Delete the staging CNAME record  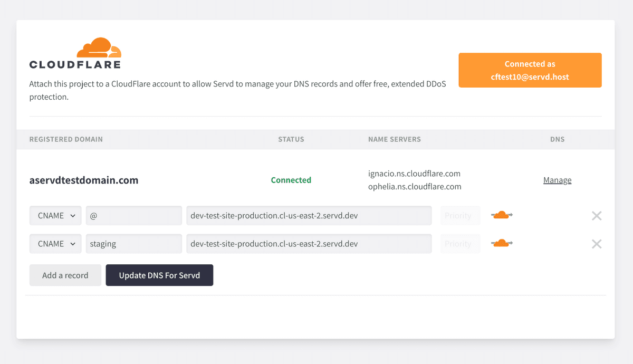[597, 244]
